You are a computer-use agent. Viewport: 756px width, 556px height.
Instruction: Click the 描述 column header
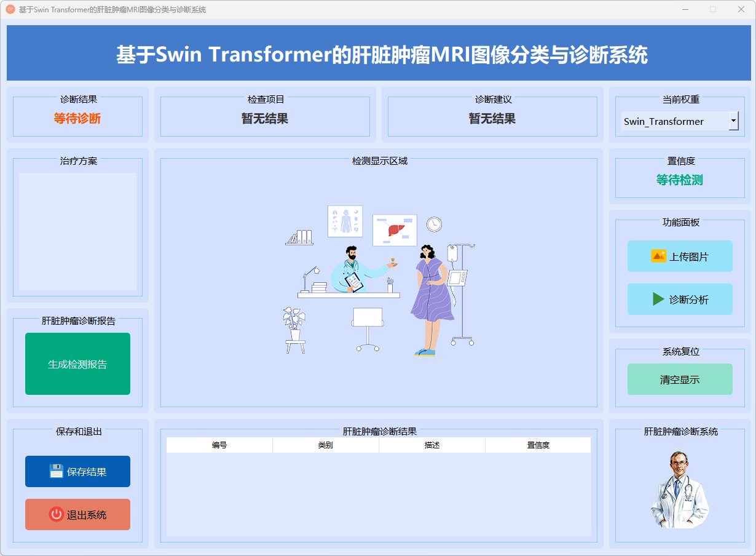click(x=431, y=445)
